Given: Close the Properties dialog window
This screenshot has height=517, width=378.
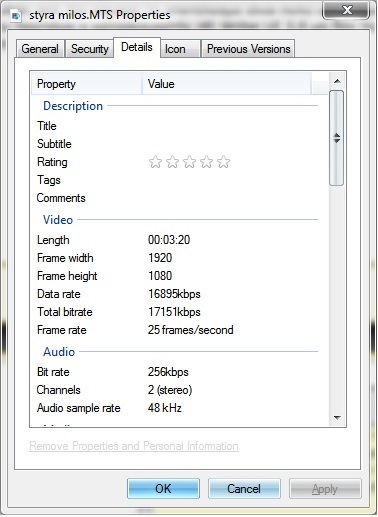Looking at the screenshot, I should point(347,10).
